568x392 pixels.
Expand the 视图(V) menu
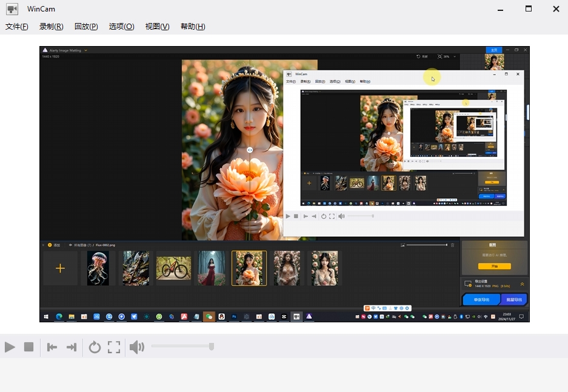157,27
